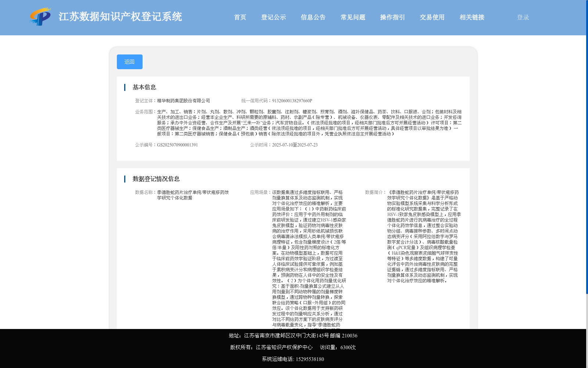Click the blue 返回 button
Screen dimensions: 588x368
coord(130,62)
